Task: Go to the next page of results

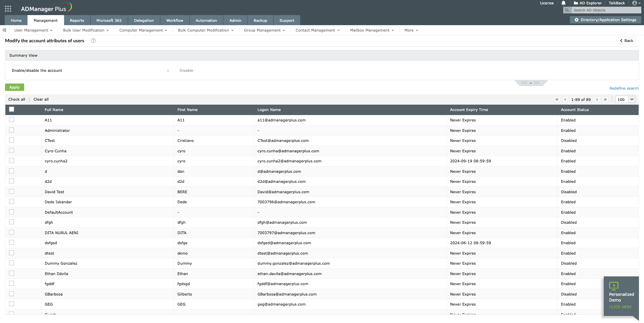Action: tap(597, 99)
